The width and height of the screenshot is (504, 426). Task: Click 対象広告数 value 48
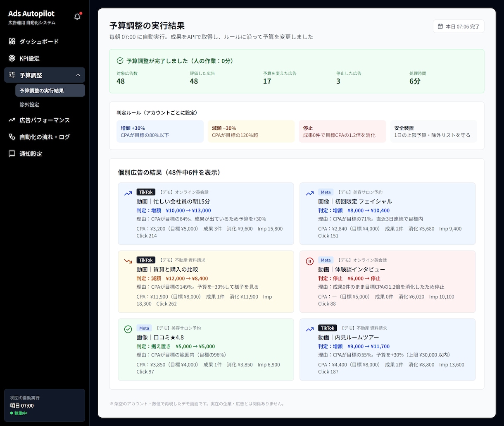(121, 81)
